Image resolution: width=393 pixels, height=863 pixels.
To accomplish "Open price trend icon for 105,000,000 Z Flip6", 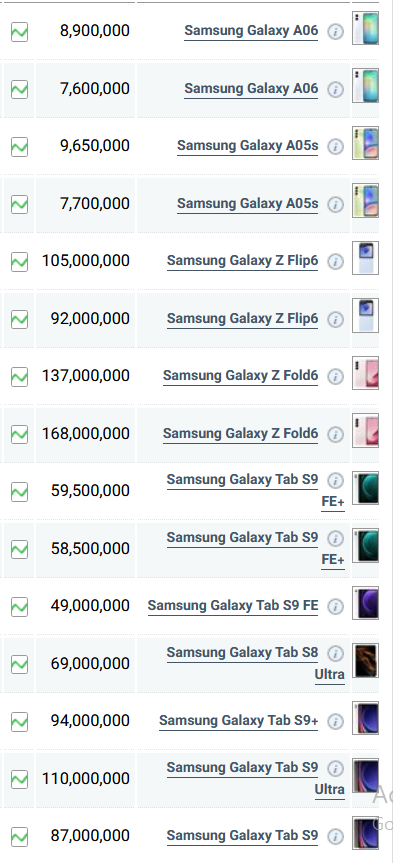I will (x=19, y=262).
